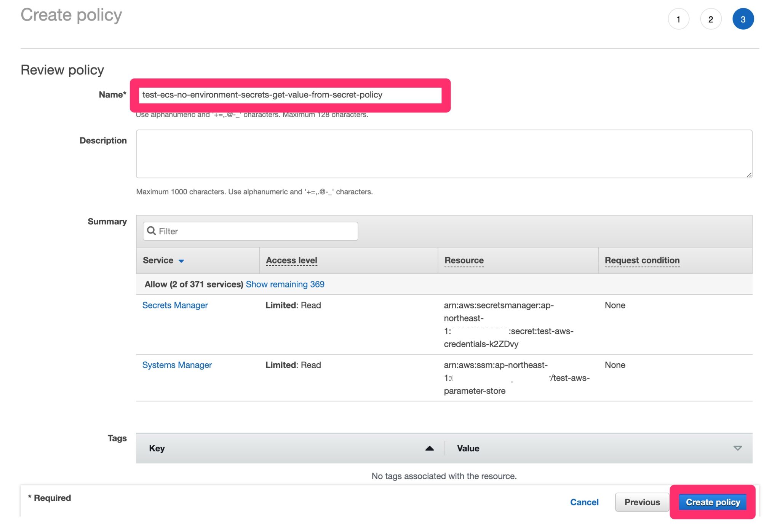780x532 pixels.
Task: Click the Resource column header
Action: click(464, 260)
